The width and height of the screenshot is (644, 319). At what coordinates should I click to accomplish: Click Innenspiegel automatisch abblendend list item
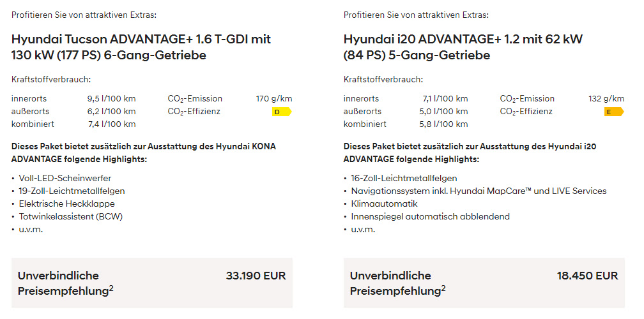click(431, 216)
